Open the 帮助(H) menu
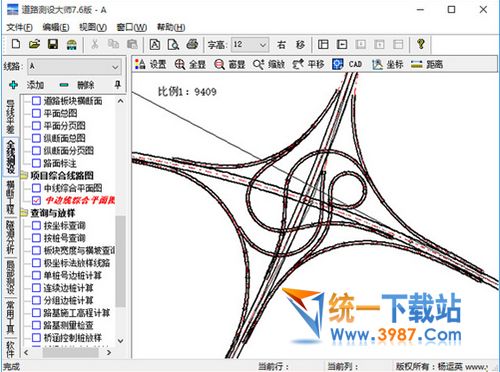This screenshot has width=500, height=372. [x=171, y=27]
